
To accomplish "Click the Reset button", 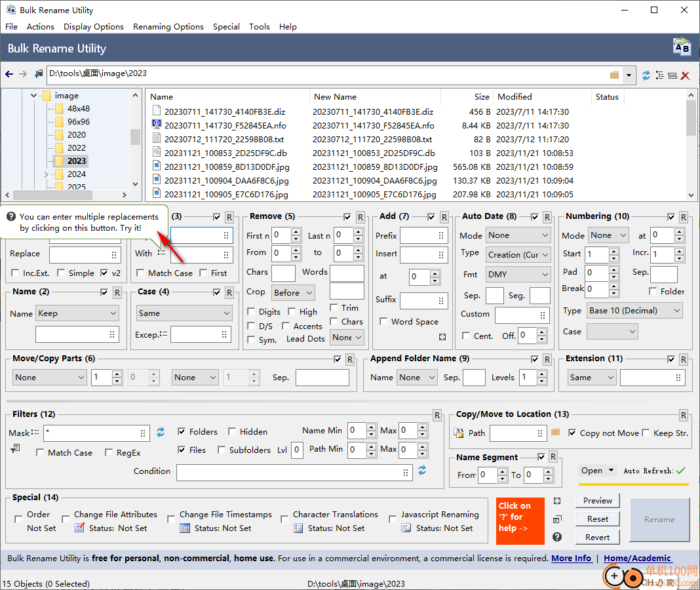I will [x=597, y=519].
